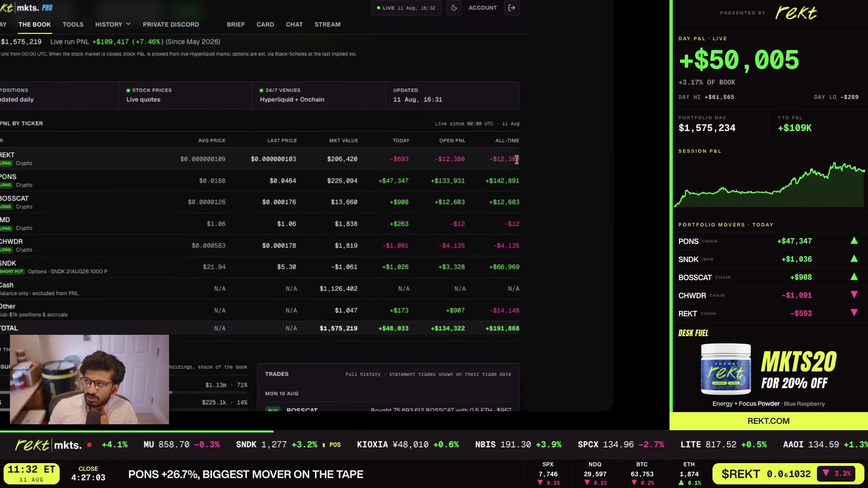Click pink down arrow beside CHWDR mover

pyautogui.click(x=854, y=295)
